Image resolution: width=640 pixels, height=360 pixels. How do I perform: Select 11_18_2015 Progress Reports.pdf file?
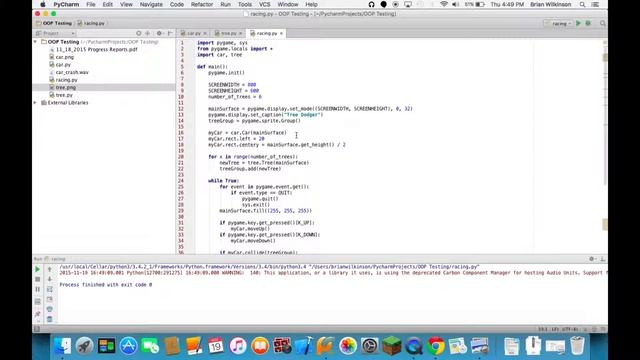tap(96, 49)
